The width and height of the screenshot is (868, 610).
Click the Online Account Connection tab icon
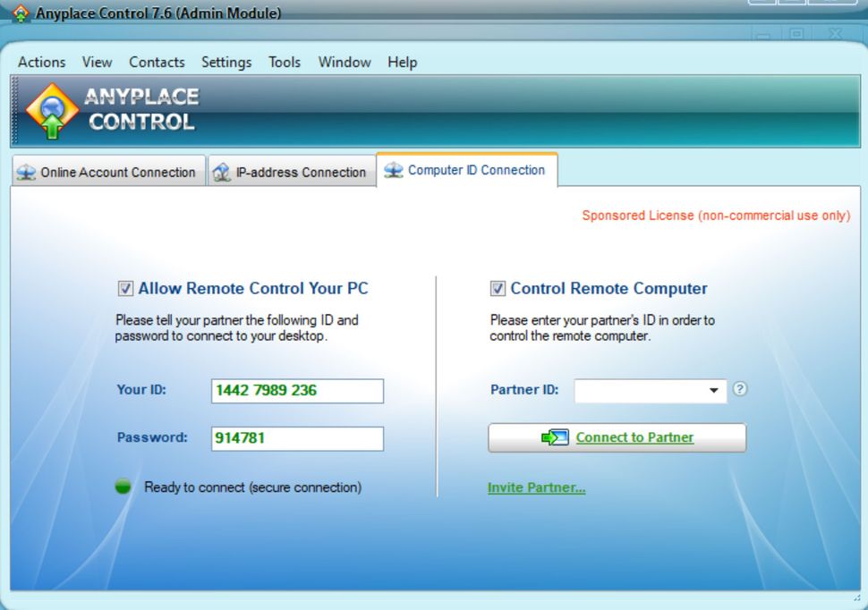[x=25, y=172]
